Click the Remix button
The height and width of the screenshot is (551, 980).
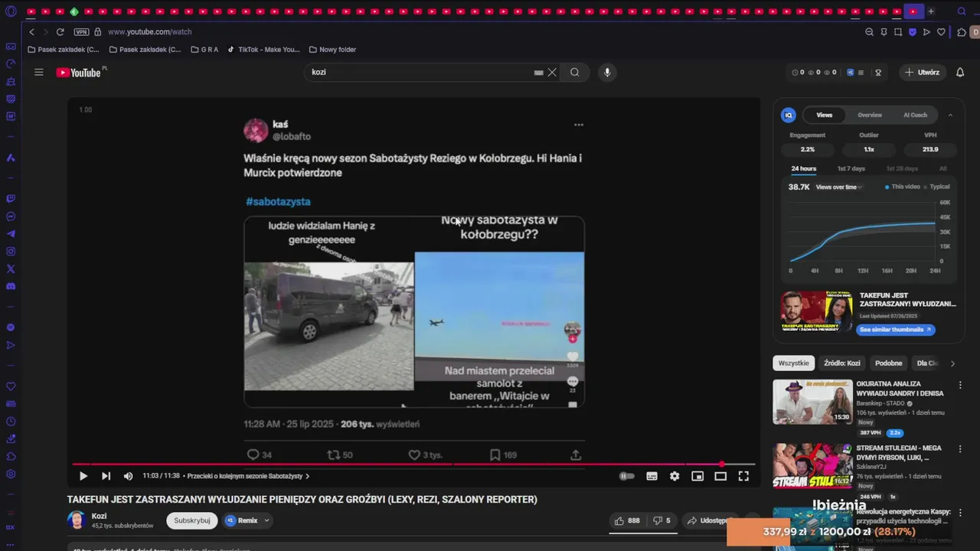242,520
